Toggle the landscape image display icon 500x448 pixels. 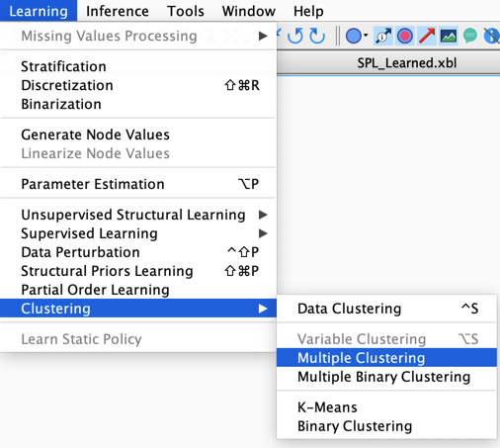(x=449, y=36)
